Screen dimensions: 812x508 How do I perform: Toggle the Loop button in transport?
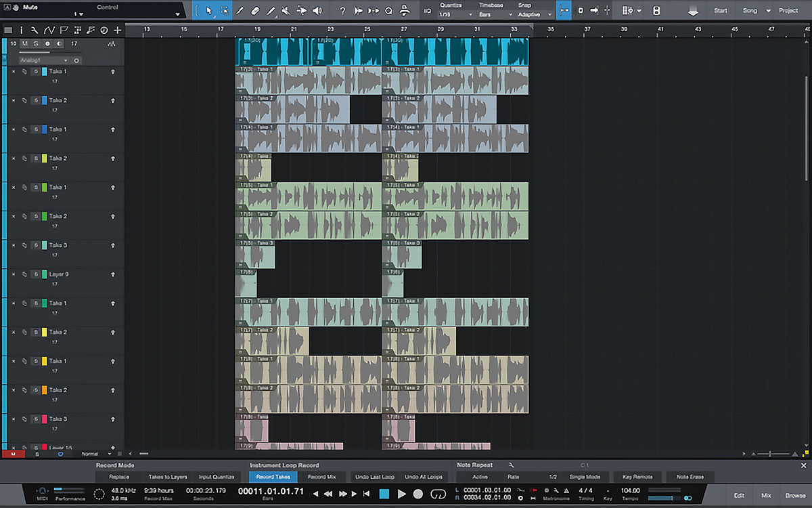point(438,494)
